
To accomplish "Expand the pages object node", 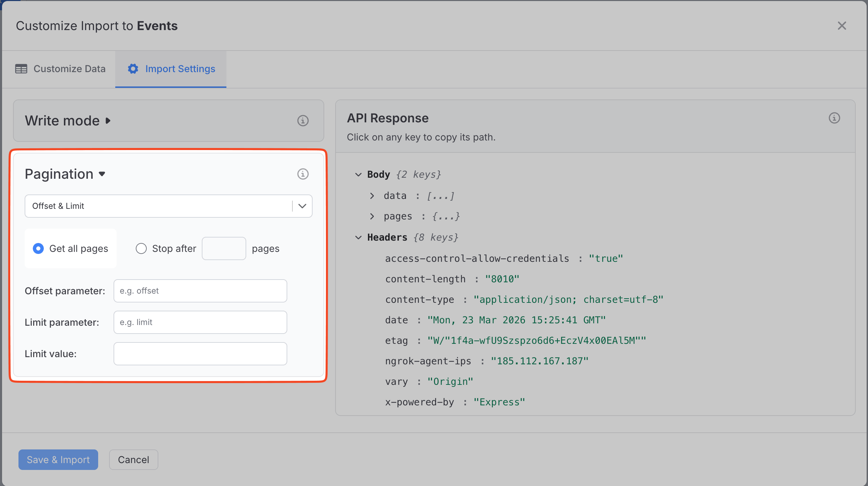I will [x=372, y=216].
